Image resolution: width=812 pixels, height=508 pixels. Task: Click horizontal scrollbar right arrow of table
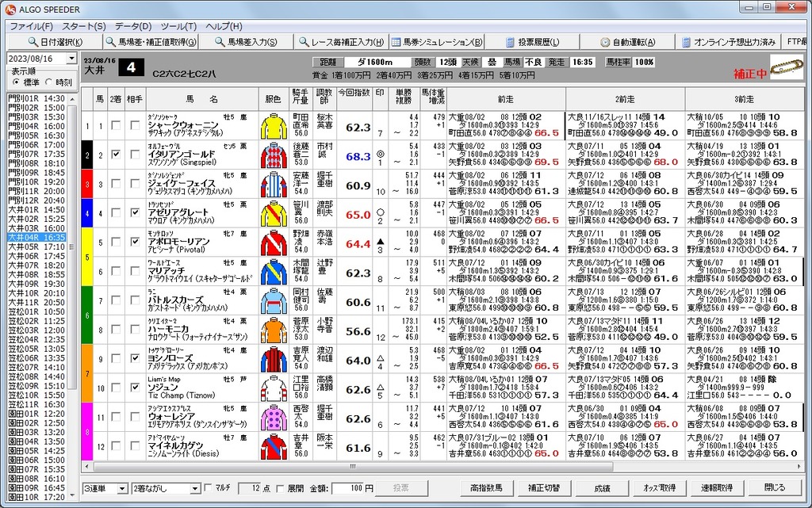799,467
